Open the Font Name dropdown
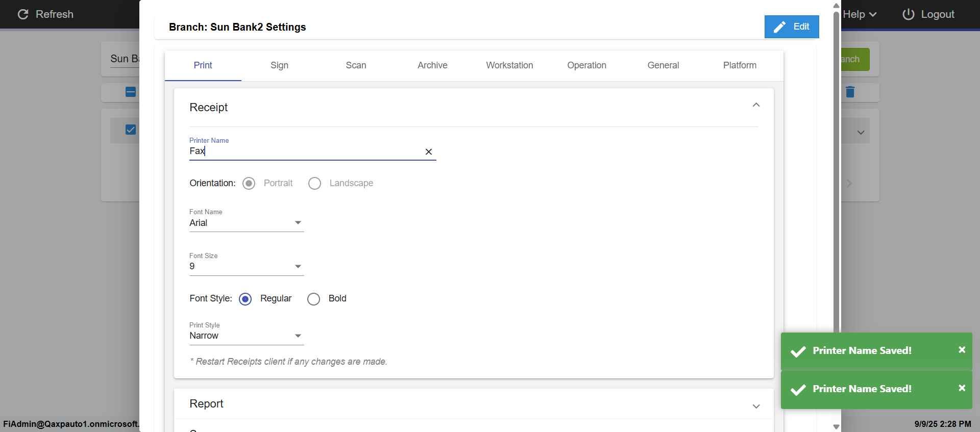The width and height of the screenshot is (980, 432). pos(247,223)
